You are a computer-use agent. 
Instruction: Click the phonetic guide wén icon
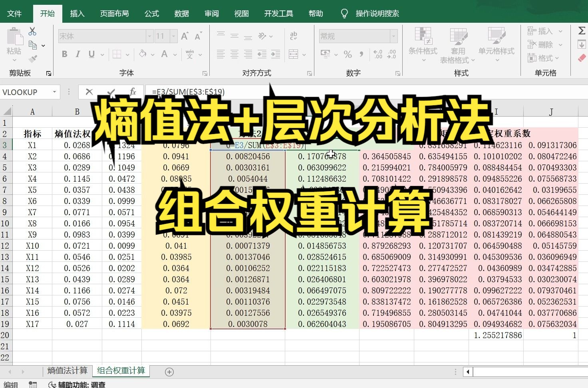(x=190, y=54)
